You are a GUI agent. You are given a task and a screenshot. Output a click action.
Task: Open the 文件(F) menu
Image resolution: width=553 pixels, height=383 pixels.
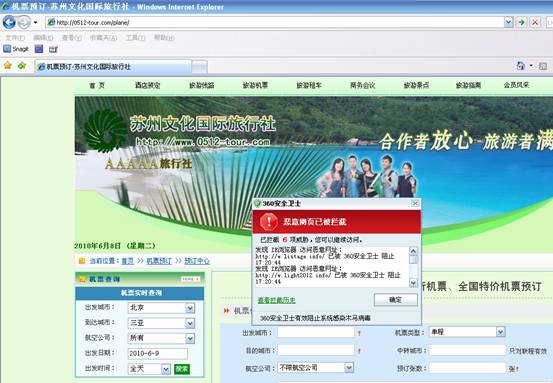pos(15,38)
